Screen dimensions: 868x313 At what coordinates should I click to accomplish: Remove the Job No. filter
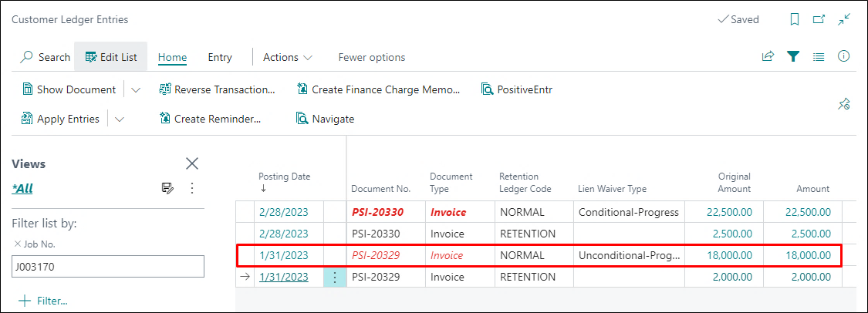tap(18, 244)
